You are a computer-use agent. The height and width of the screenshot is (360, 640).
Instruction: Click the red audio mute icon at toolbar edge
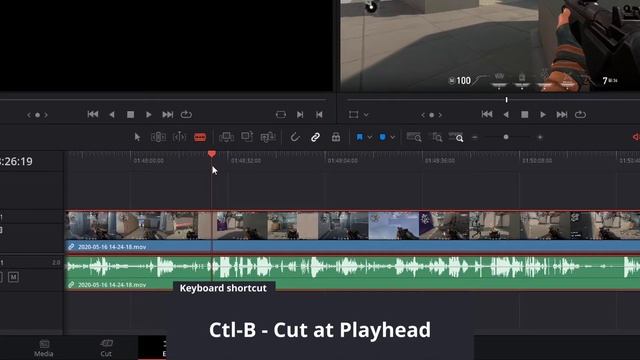(x=636, y=137)
